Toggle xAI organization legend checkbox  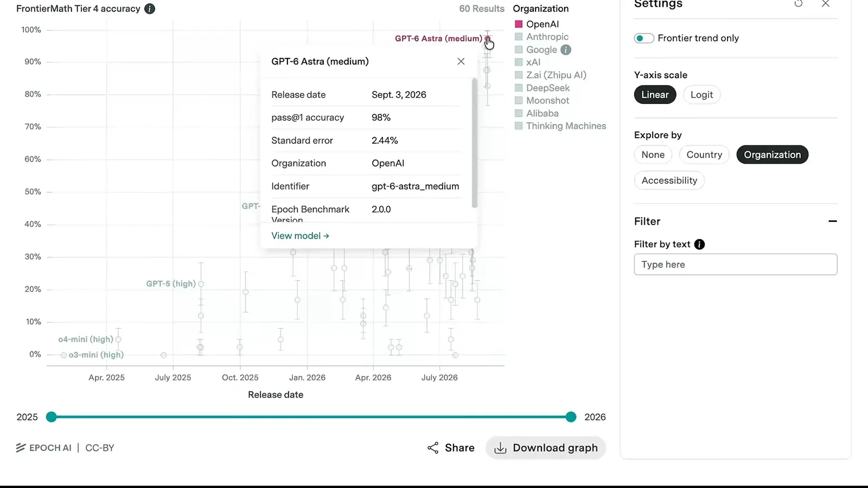(x=519, y=62)
